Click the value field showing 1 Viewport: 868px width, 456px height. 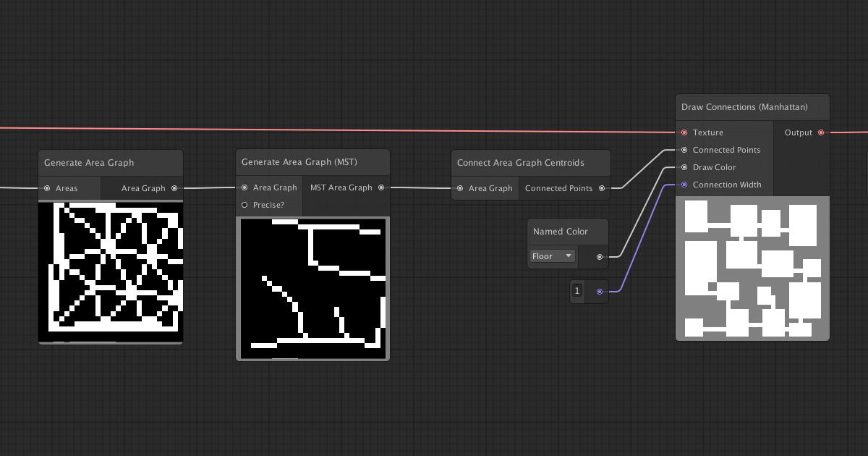576,291
